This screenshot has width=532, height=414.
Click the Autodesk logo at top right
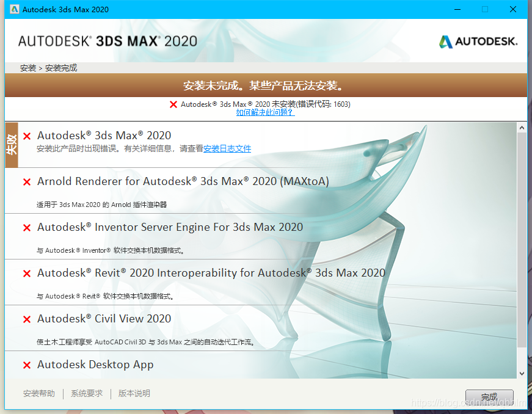478,42
